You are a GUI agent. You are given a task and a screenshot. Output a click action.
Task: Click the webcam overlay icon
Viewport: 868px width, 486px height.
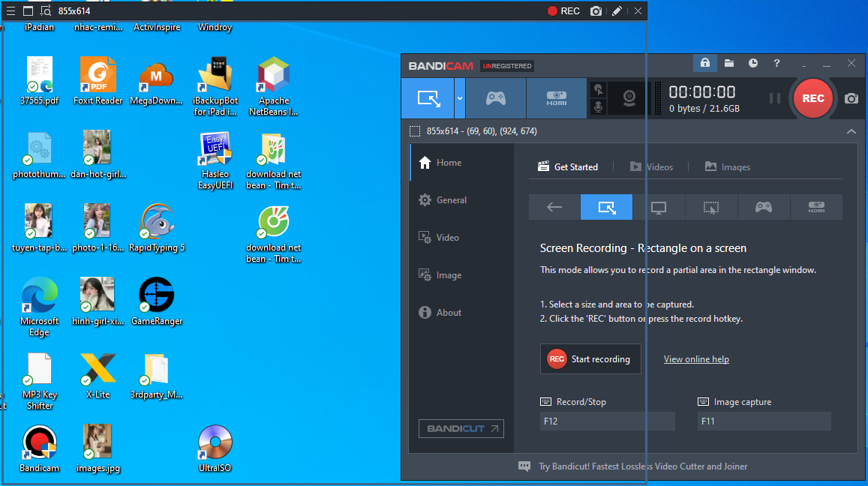631,98
